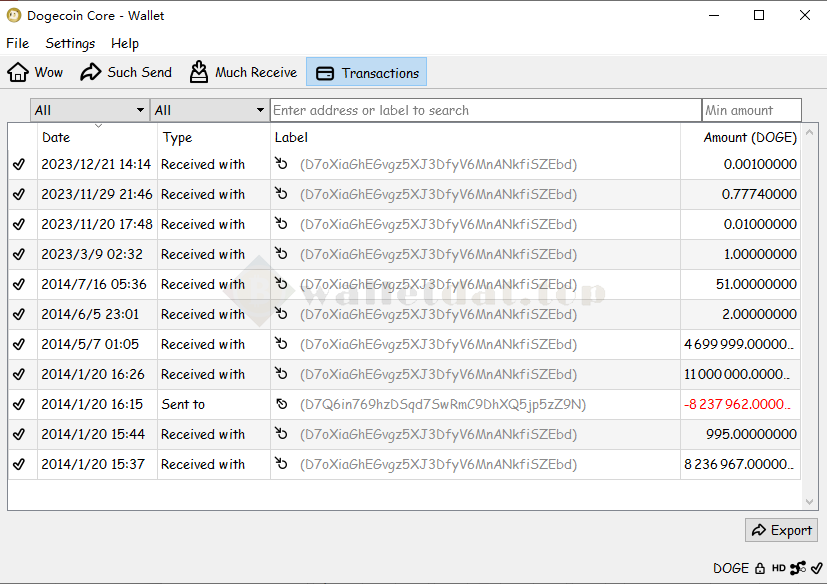
Task: Click the network connections icon
Action: [x=798, y=568]
